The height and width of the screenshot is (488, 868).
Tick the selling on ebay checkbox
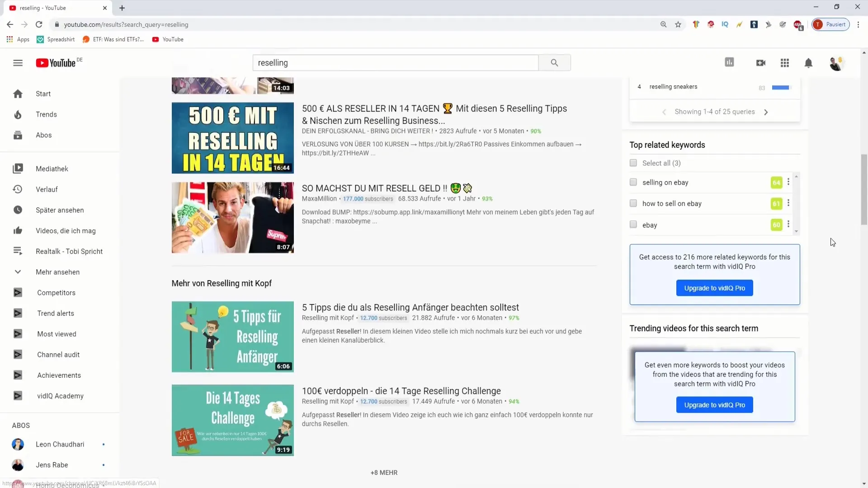click(x=633, y=182)
